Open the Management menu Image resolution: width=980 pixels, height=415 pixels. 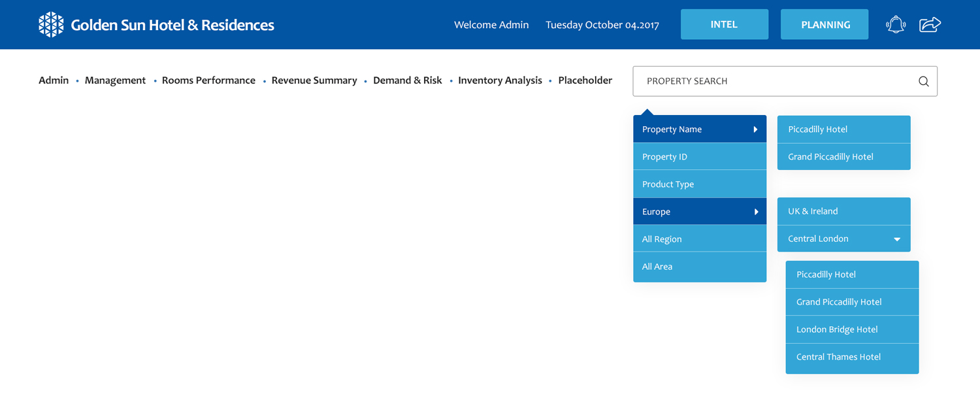click(115, 80)
